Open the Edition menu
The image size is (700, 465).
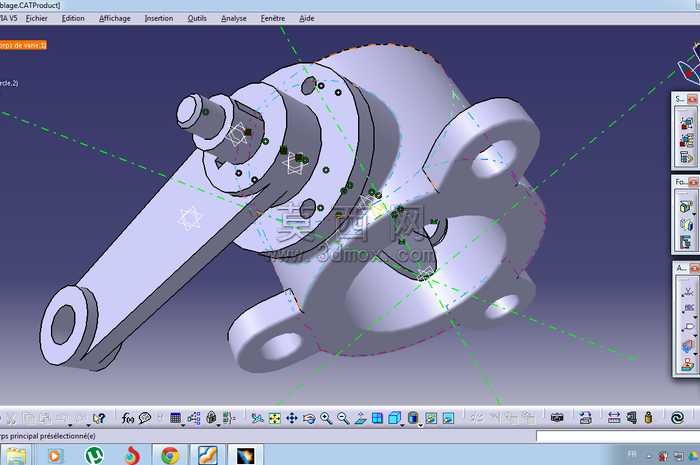pyautogui.click(x=73, y=18)
